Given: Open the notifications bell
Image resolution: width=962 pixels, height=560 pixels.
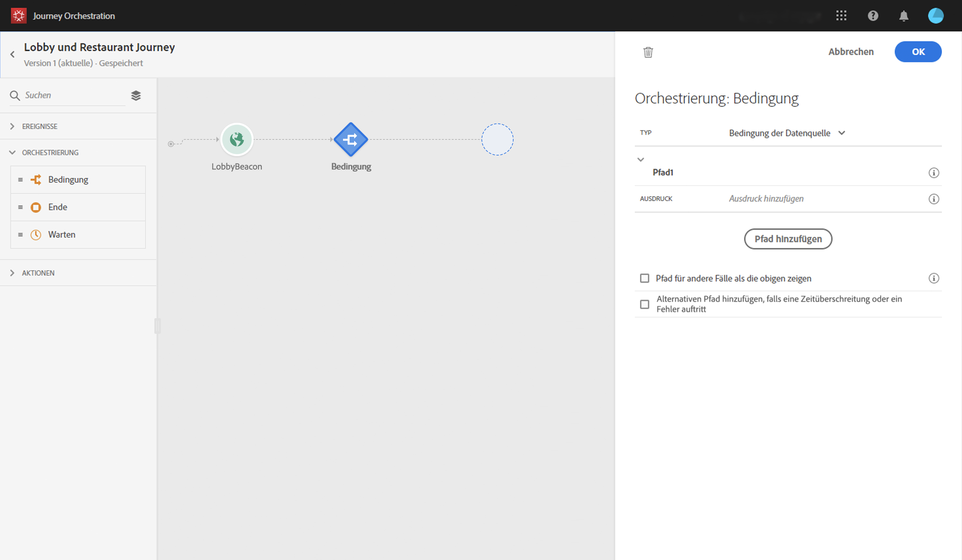Looking at the screenshot, I should (904, 16).
